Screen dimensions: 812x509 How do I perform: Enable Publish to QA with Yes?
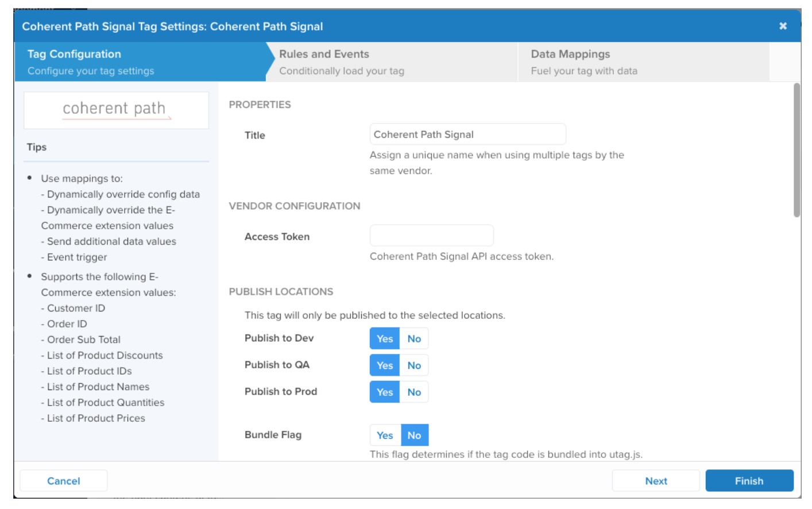pyautogui.click(x=385, y=365)
